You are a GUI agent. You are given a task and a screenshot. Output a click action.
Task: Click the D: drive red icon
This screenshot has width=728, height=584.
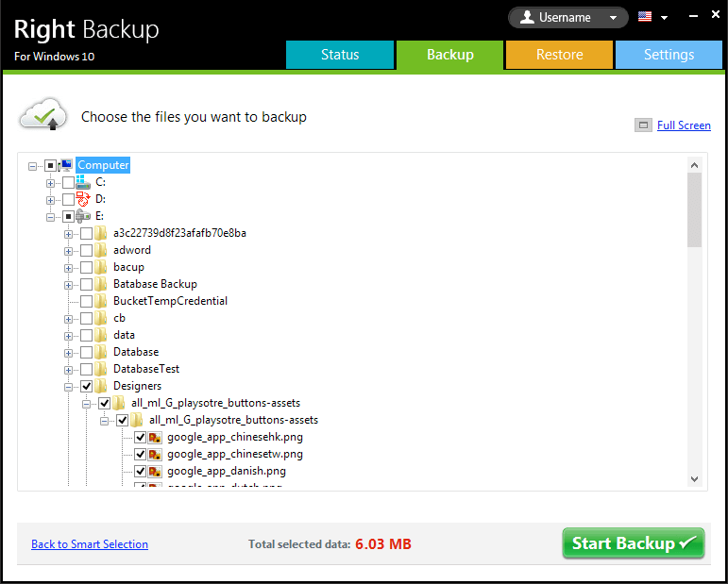[83, 199]
